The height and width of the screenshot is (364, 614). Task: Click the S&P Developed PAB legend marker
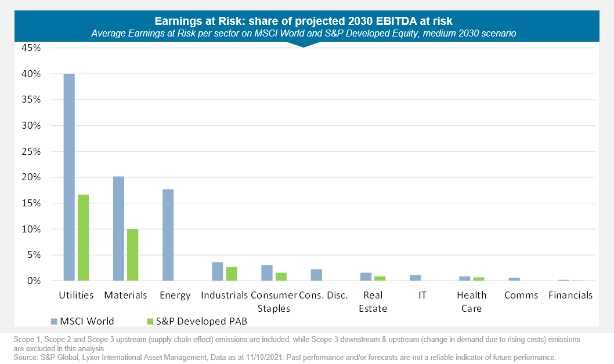[x=149, y=321]
